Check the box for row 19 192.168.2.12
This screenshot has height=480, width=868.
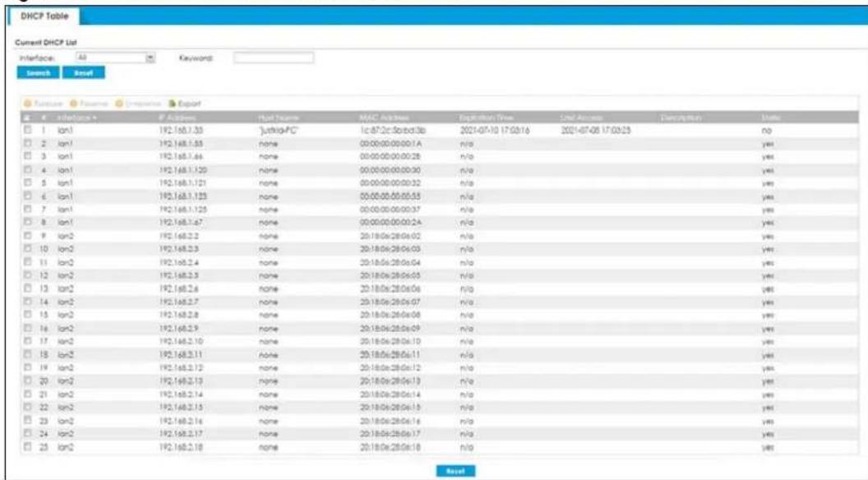coord(28,367)
